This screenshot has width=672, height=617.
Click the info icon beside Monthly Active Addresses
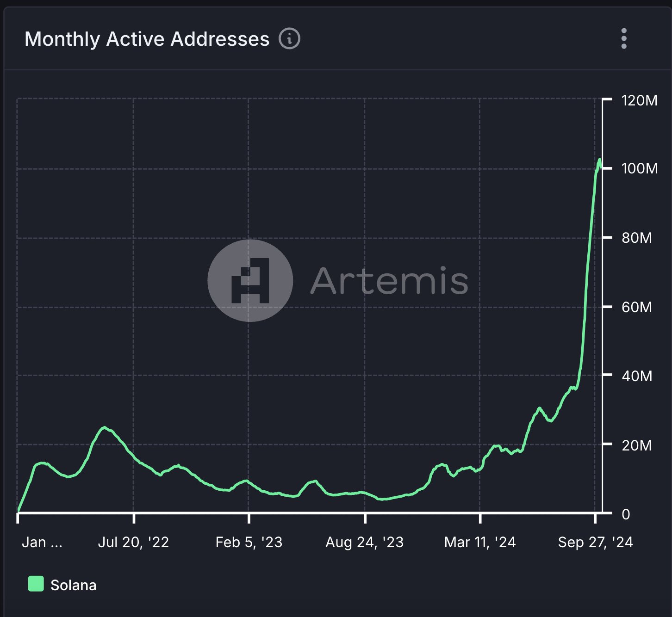(x=290, y=38)
